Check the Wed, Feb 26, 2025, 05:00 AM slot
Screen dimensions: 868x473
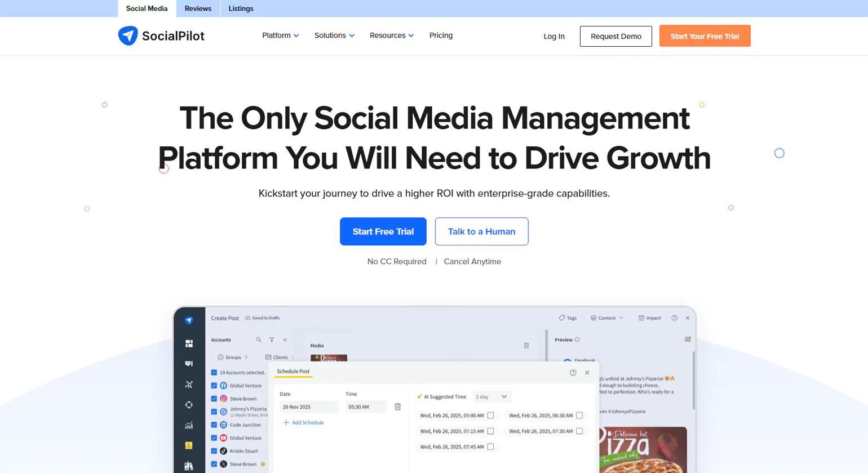tap(491, 415)
